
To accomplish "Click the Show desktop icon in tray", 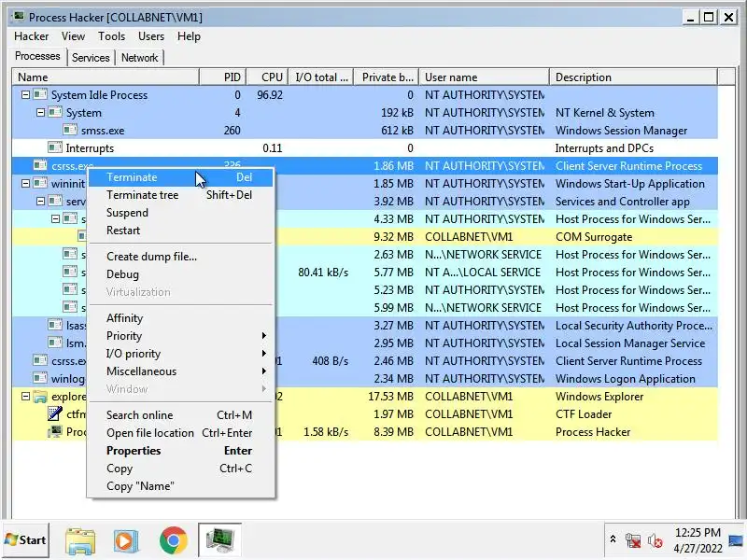I will (x=736, y=540).
